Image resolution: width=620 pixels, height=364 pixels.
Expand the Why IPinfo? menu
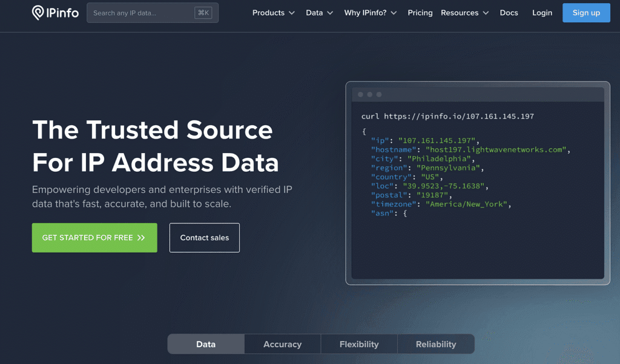(371, 13)
